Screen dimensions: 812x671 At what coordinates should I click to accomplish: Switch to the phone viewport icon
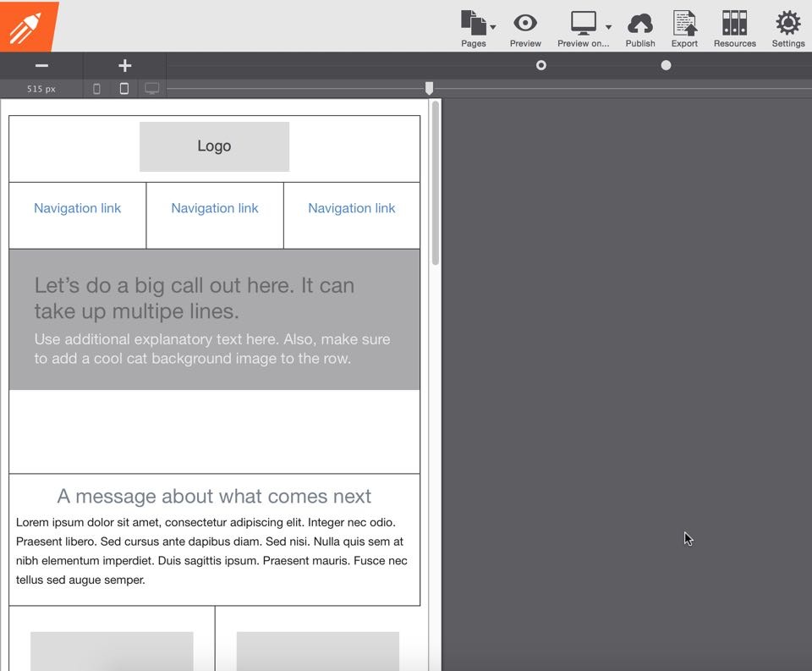[x=96, y=89]
